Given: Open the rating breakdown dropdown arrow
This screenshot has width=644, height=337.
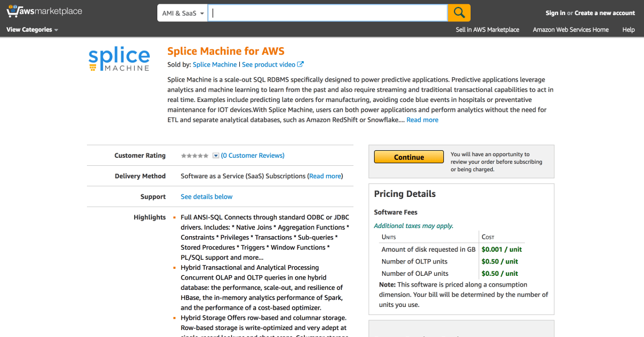Looking at the screenshot, I should [x=216, y=156].
